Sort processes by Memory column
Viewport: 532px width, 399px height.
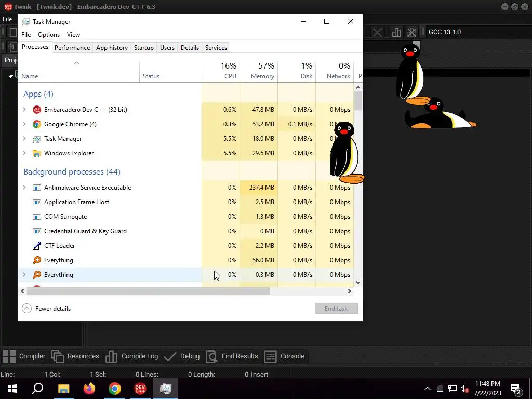point(259,71)
